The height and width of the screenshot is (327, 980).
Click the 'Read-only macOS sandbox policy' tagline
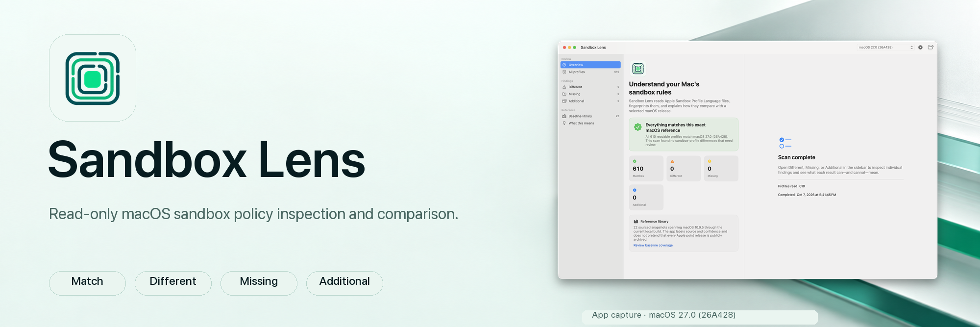(253, 214)
